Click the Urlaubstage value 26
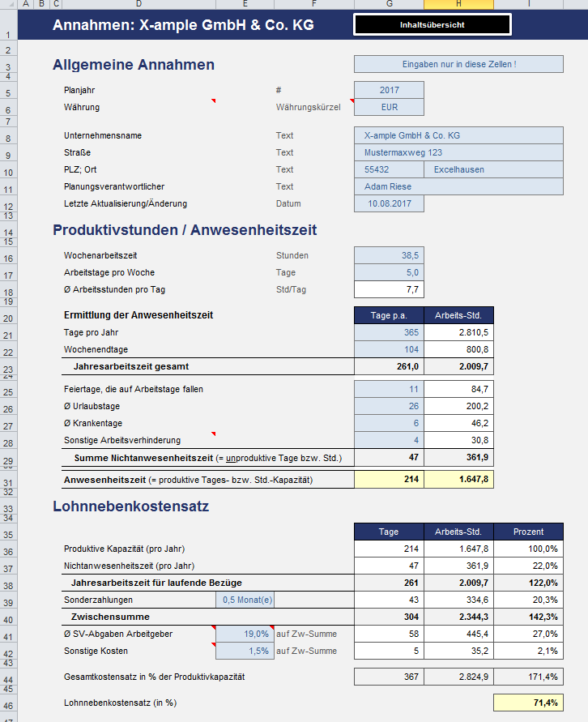The image size is (588, 722). (389, 406)
